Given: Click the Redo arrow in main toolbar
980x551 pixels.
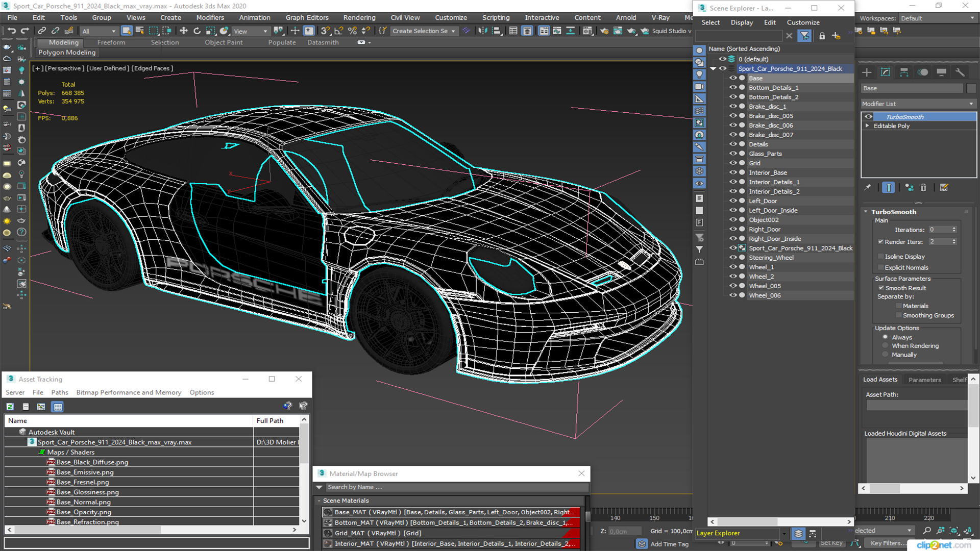Looking at the screenshot, I should click(x=24, y=31).
